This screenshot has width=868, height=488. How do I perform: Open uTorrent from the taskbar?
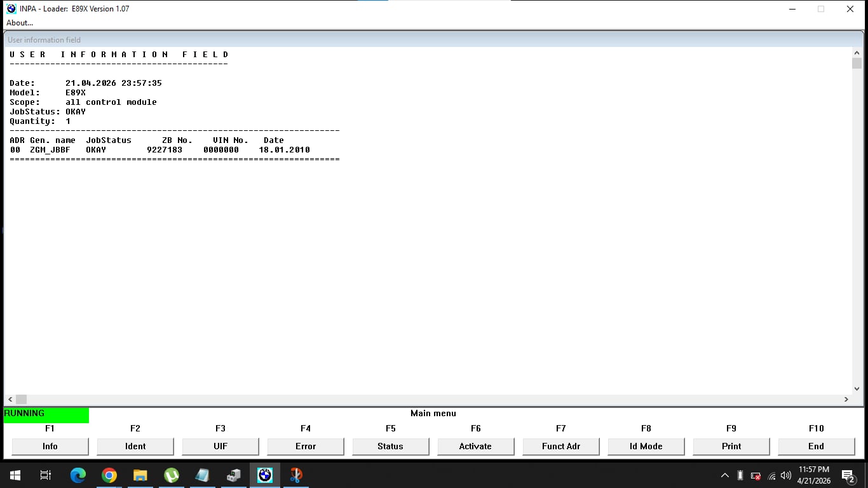172,475
